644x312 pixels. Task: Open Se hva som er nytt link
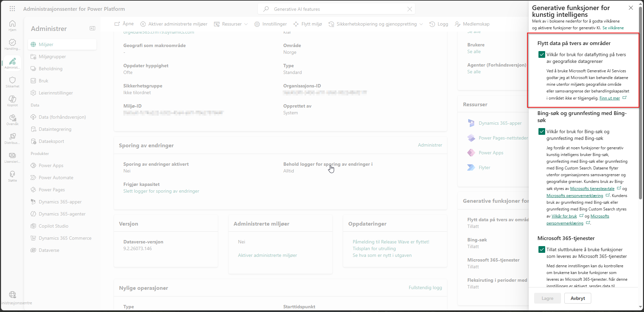pos(382,255)
